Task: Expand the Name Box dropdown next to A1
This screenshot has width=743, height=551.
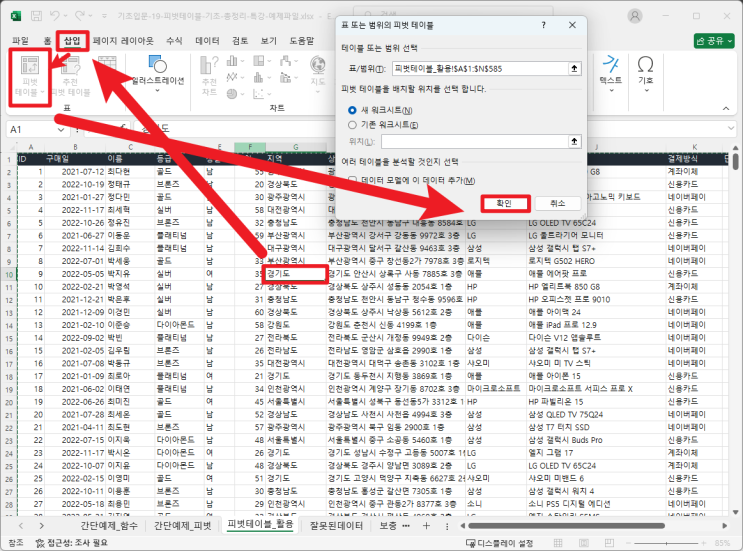Action: click(61, 129)
